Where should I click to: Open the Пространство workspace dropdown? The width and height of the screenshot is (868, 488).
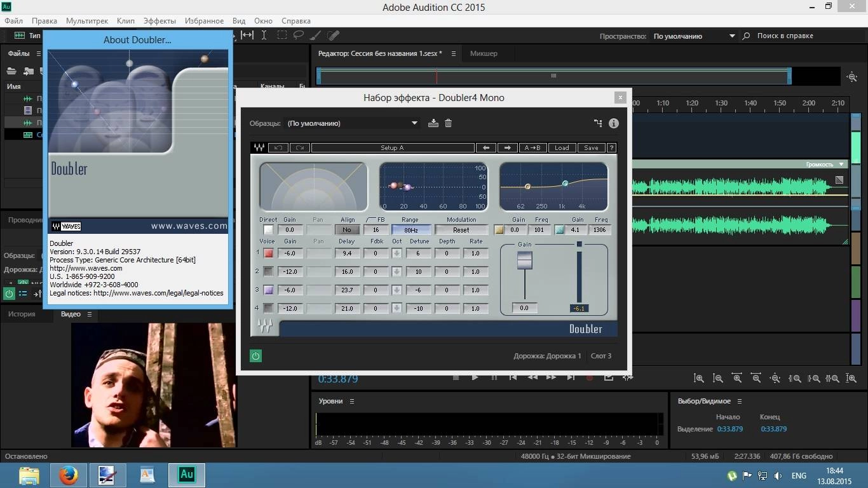point(694,36)
